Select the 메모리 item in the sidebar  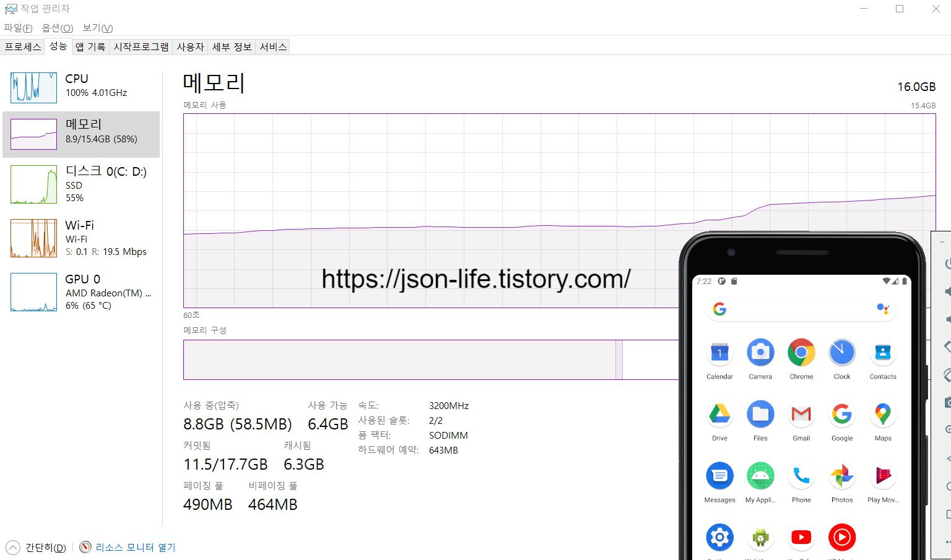[x=81, y=134]
